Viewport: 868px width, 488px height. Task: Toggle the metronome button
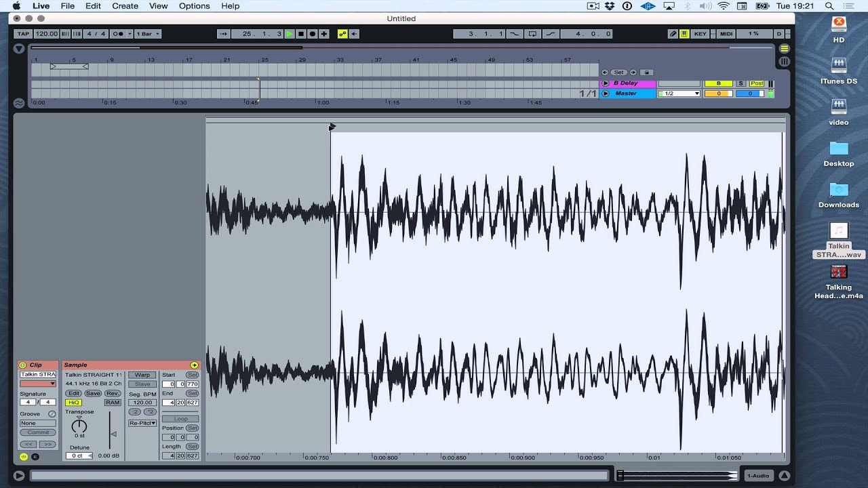[118, 34]
